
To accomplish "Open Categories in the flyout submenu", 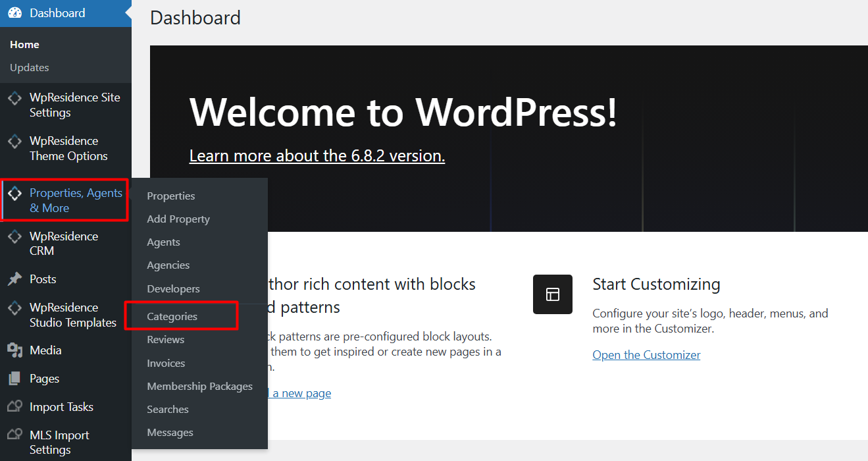I will tap(172, 317).
